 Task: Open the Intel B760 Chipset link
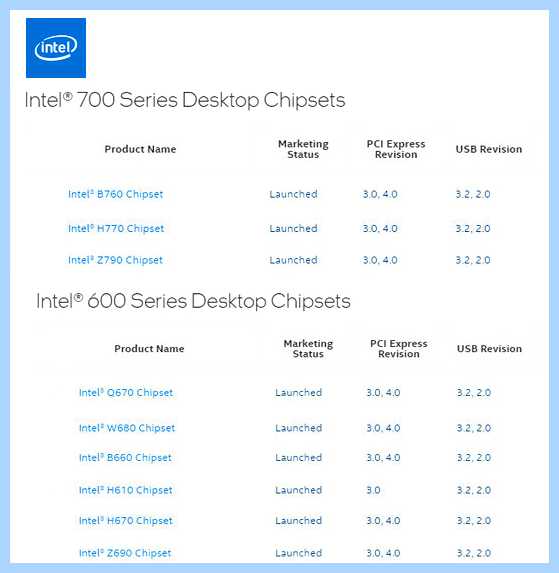[115, 194]
